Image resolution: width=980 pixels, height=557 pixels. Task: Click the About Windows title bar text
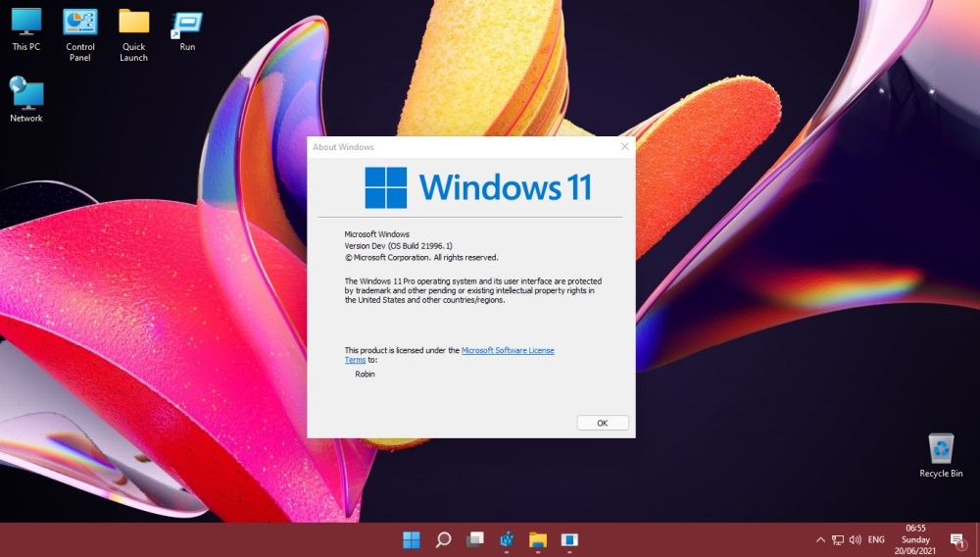click(x=343, y=147)
